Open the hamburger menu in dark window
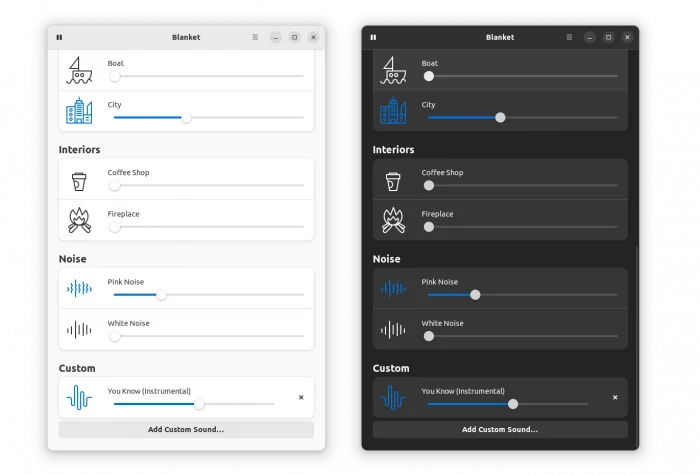 569,37
